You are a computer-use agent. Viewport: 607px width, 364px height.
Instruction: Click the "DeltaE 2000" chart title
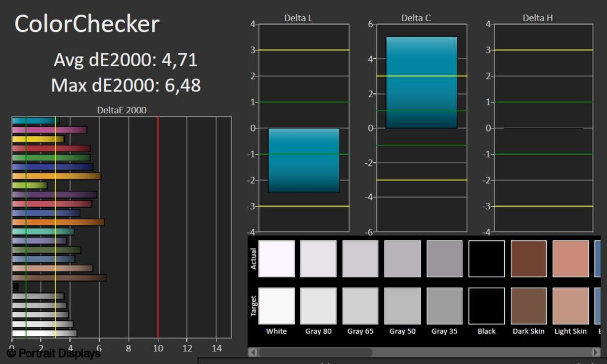[122, 110]
